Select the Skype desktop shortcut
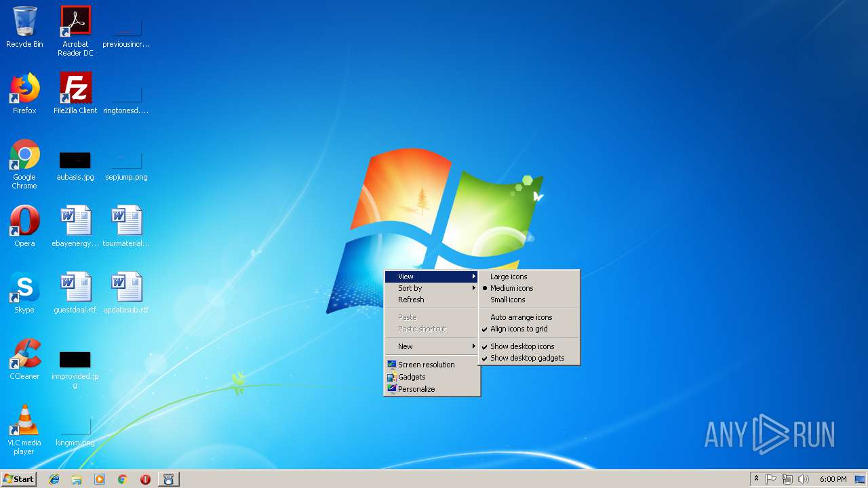The height and width of the screenshot is (488, 868). [24, 293]
